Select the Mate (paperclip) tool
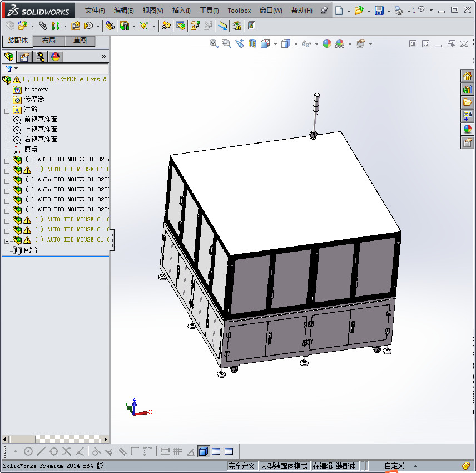The height and width of the screenshot is (473, 476). pos(43,26)
